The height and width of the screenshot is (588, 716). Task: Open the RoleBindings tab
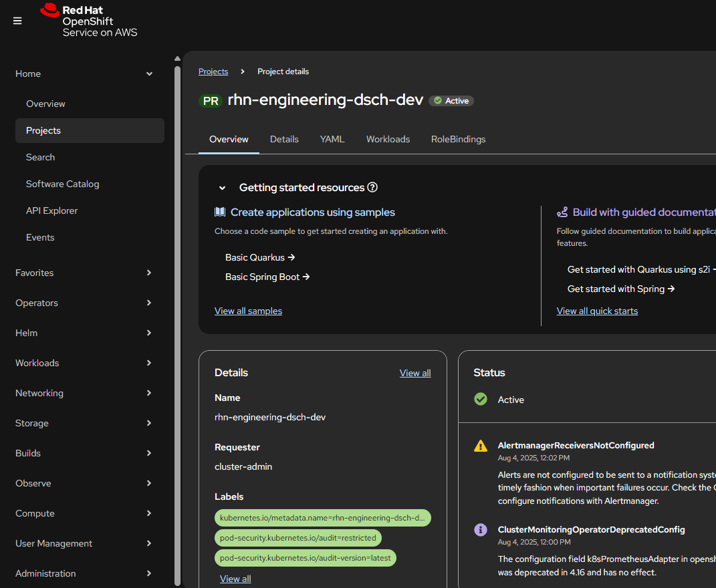pos(458,139)
